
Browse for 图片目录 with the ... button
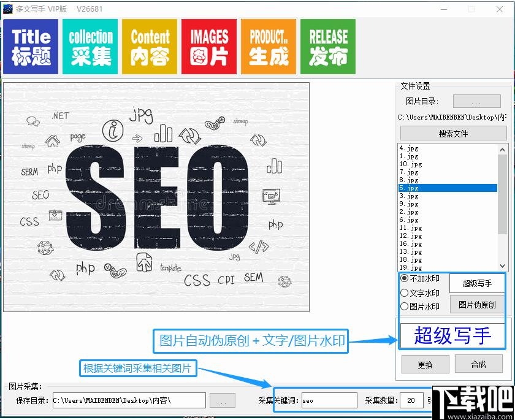[x=476, y=101]
